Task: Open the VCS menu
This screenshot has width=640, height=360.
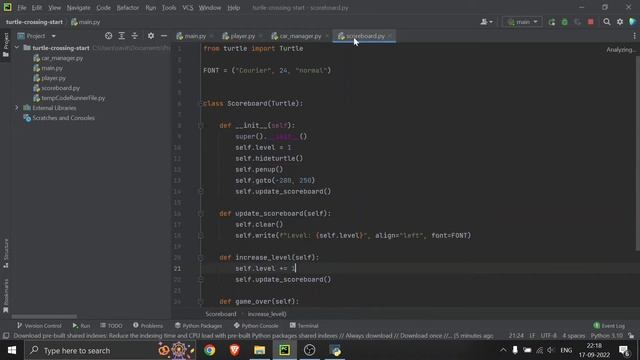Action: pos(188,8)
